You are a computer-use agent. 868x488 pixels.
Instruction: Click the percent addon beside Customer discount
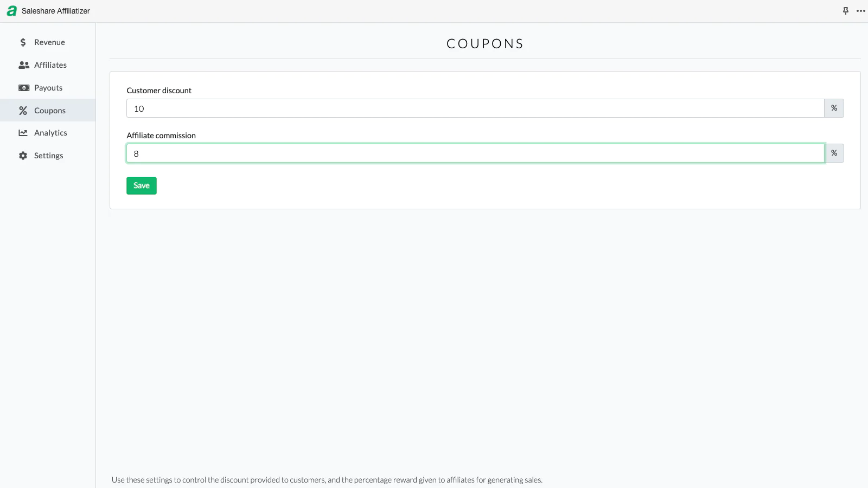tap(834, 108)
